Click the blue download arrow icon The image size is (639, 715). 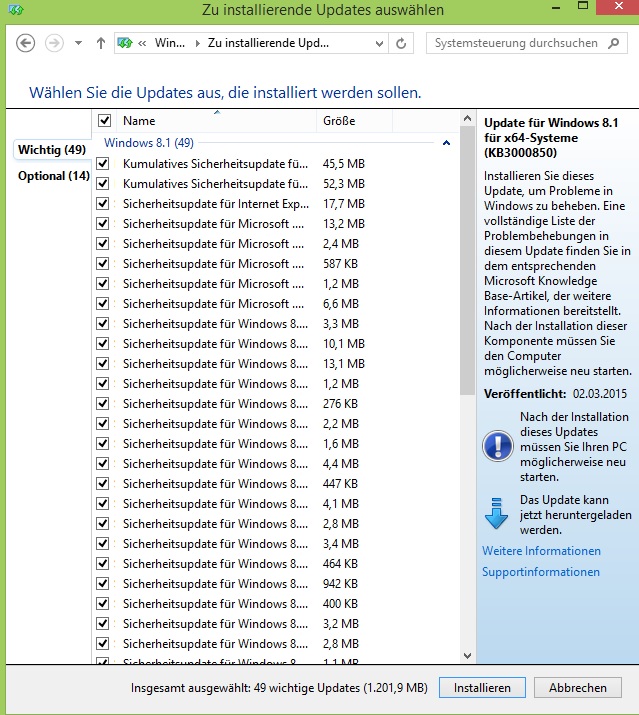coord(496,513)
